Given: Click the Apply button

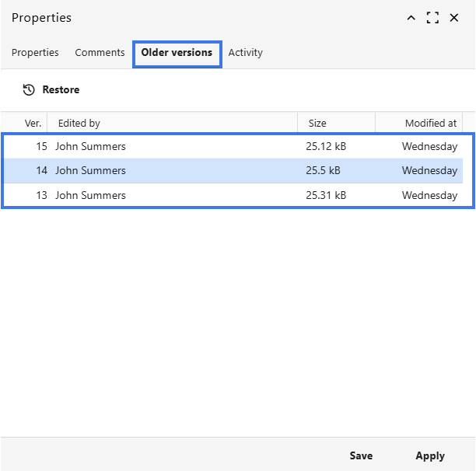Looking at the screenshot, I should point(430,455).
